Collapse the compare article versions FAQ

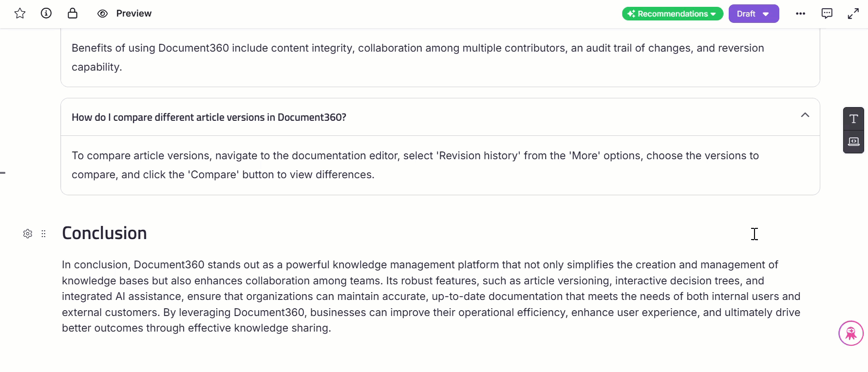805,115
